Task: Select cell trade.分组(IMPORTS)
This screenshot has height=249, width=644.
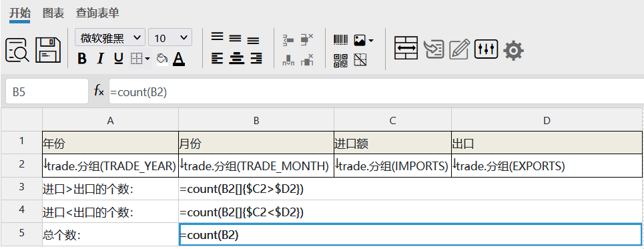Action: 392,166
